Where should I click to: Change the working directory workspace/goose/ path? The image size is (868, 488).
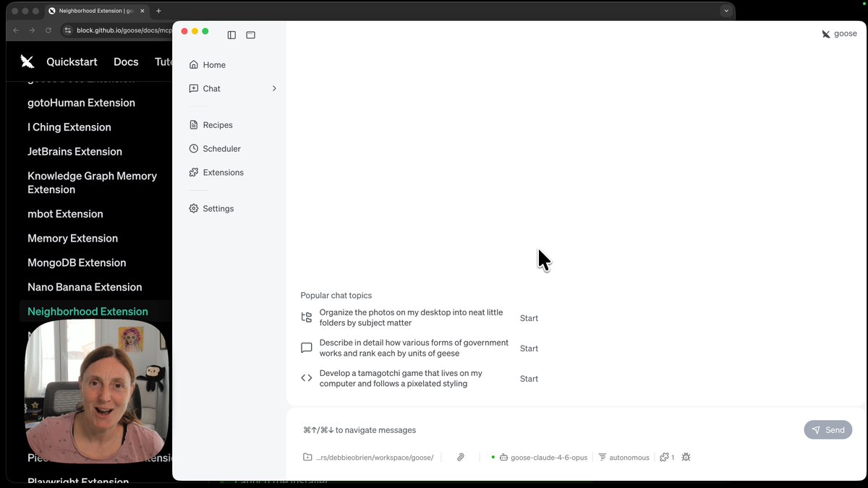(x=375, y=458)
